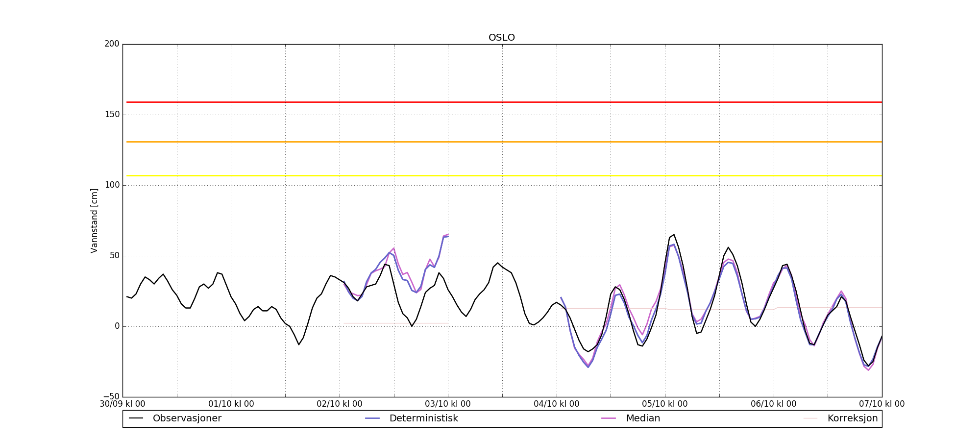Click the orange horizontal threshold line
This screenshot has height=441, width=980.
click(490, 142)
